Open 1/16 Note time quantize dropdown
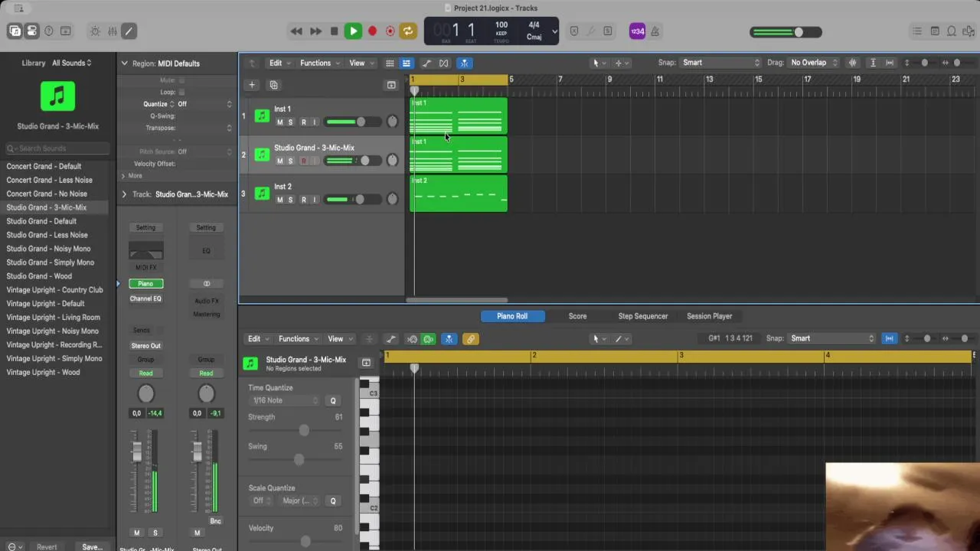Image resolution: width=980 pixels, height=551 pixels. pyautogui.click(x=285, y=400)
